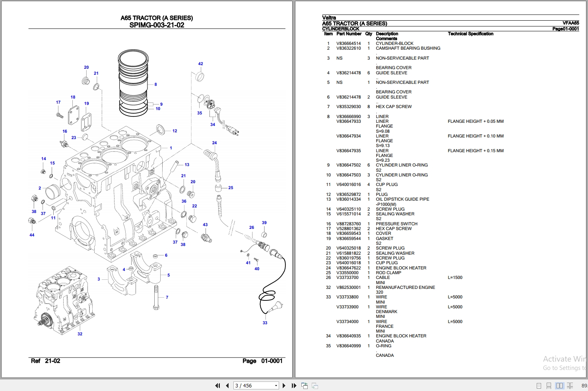Click the CAMSHAFT BEARING BUSHING description

pyautogui.click(x=408, y=48)
